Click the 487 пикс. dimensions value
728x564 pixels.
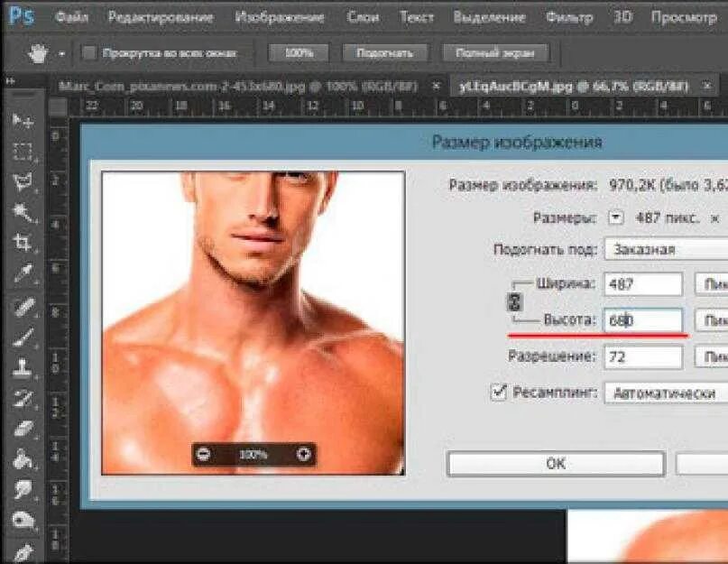click(667, 217)
